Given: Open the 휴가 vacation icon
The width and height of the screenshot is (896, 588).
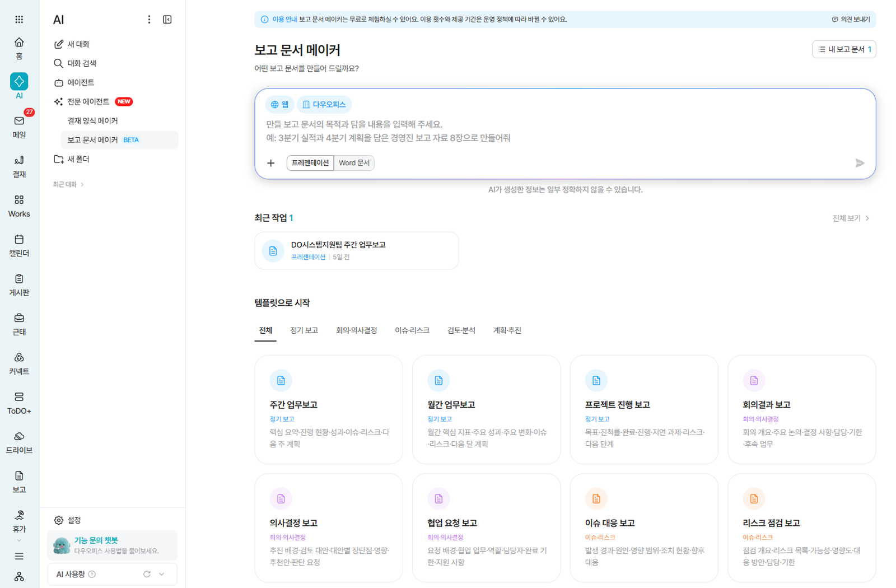Looking at the screenshot, I should tap(19, 521).
